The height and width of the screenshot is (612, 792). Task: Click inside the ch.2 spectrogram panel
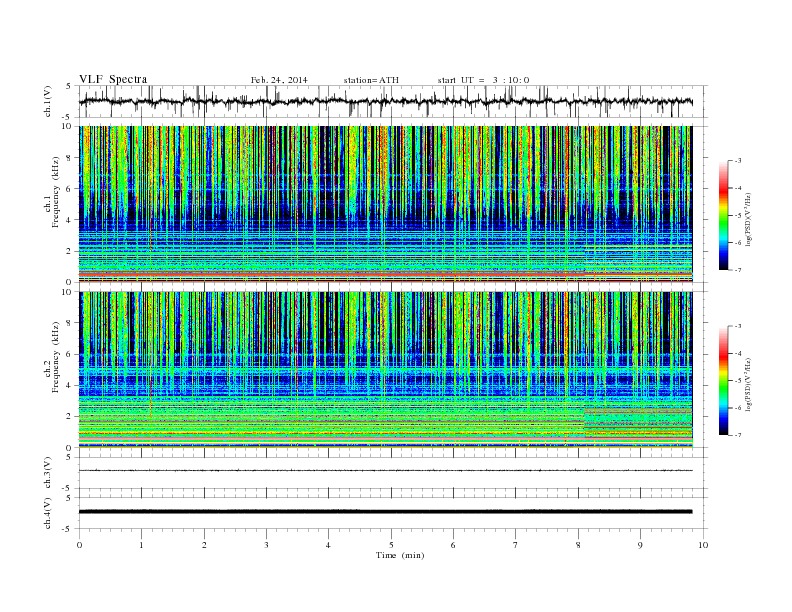(x=385, y=370)
